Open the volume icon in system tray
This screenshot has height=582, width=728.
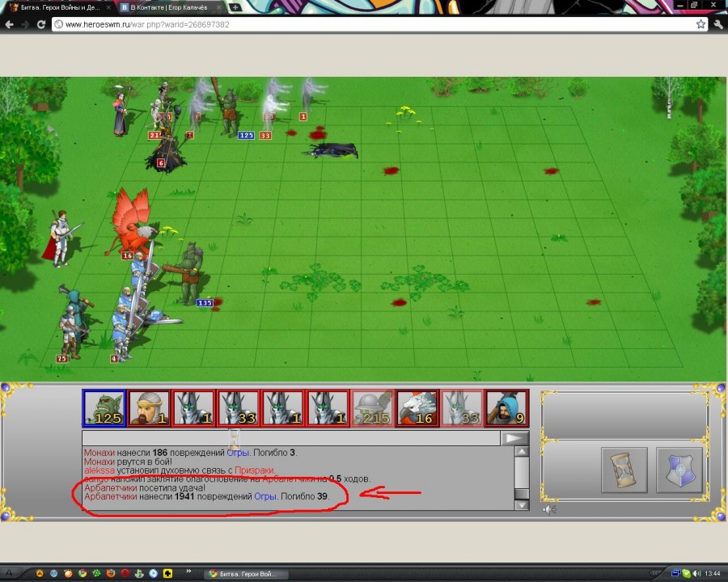696,574
